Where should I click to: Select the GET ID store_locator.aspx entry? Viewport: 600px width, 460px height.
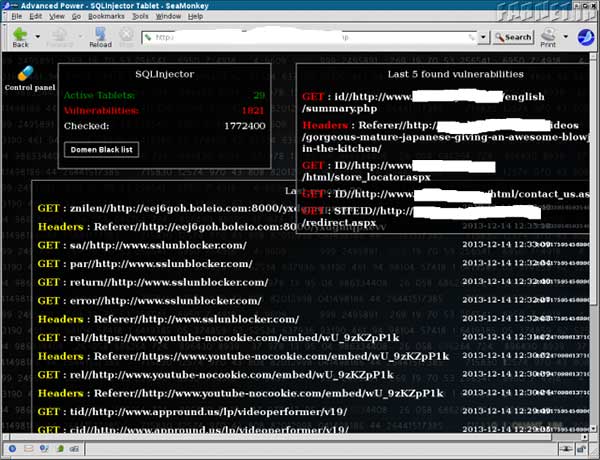(x=399, y=171)
